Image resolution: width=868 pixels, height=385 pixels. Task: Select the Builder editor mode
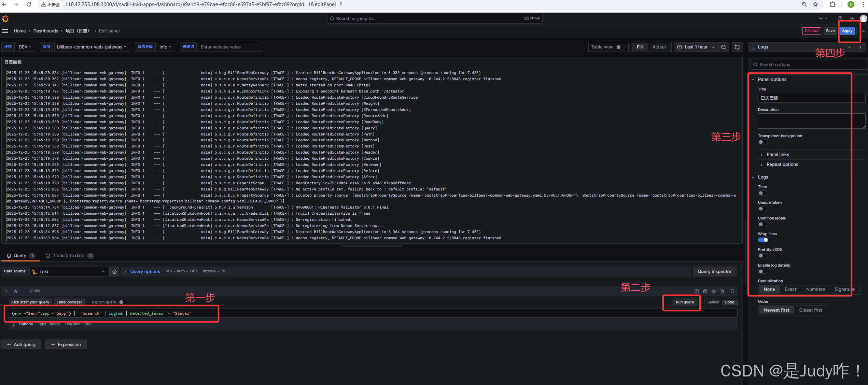[x=713, y=302]
